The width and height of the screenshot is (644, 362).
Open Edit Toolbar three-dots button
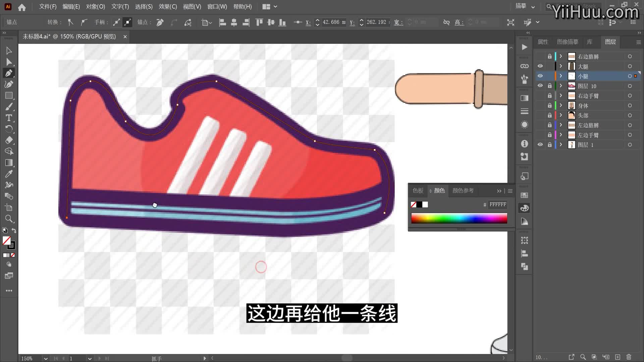[x=9, y=291]
